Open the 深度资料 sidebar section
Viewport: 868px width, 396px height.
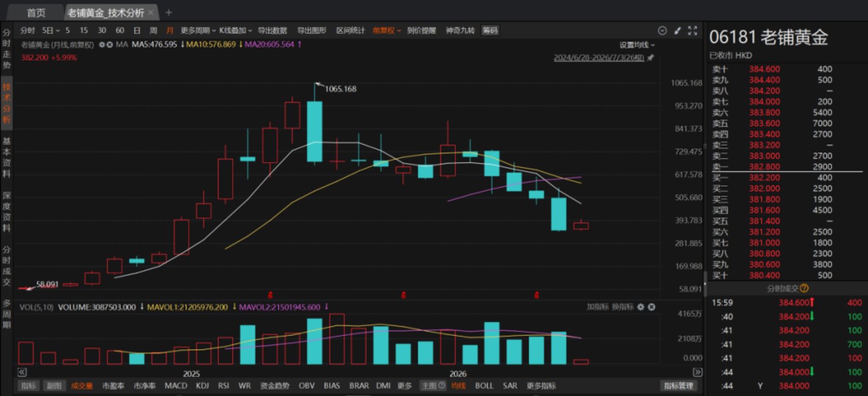pyautogui.click(x=6, y=212)
